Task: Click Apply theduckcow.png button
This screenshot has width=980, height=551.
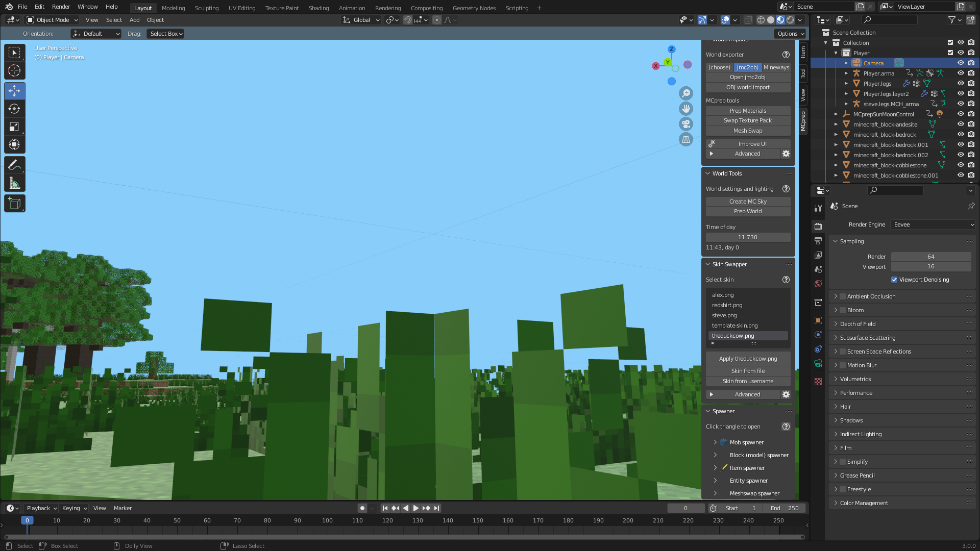Action: tap(748, 359)
